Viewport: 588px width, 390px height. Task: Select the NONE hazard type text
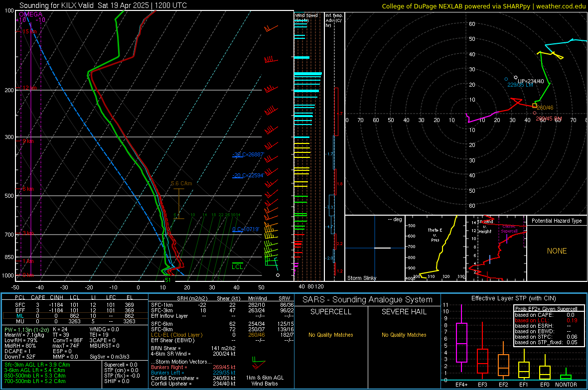click(557, 251)
